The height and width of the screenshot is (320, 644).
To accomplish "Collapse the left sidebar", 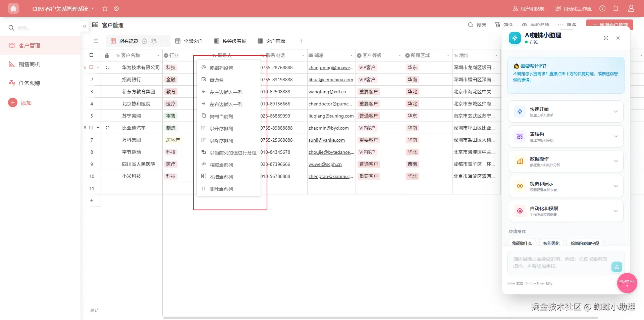I will [85, 26].
